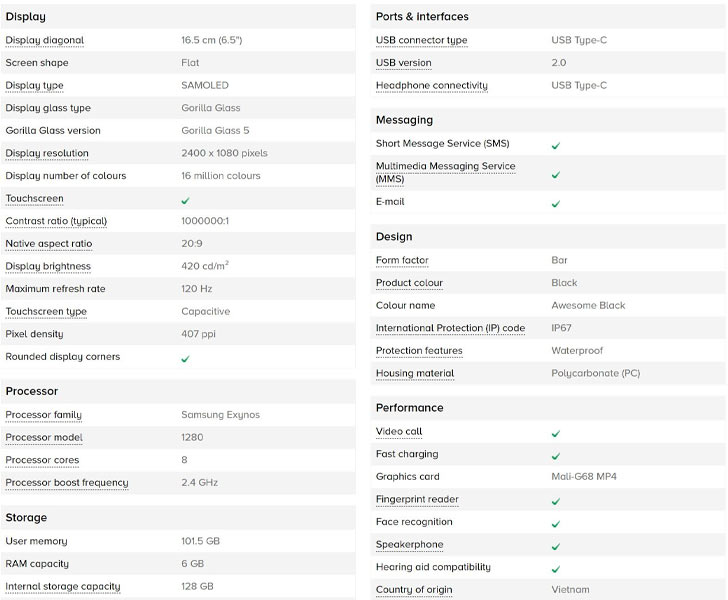728x600 pixels.
Task: Select the Messaging section header
Action: point(404,120)
